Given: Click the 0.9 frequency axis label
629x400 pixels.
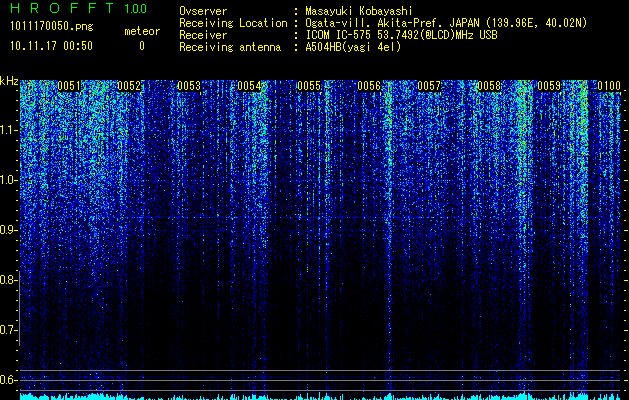Looking at the screenshot, I should point(8,230).
